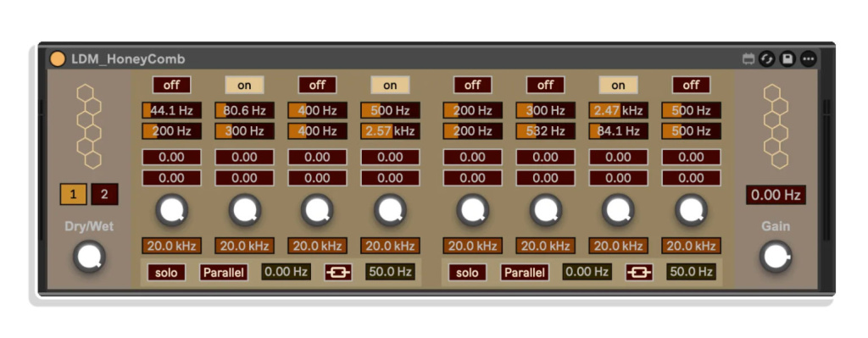Toggle the LDM_HoneyComb device activator circle
Viewport: 868px width, 338px height.
58,58
